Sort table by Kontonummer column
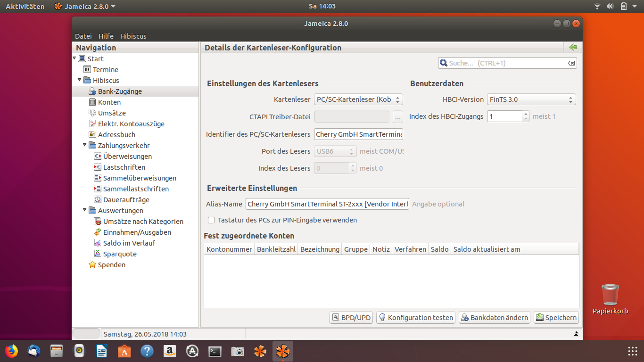 tap(229, 249)
